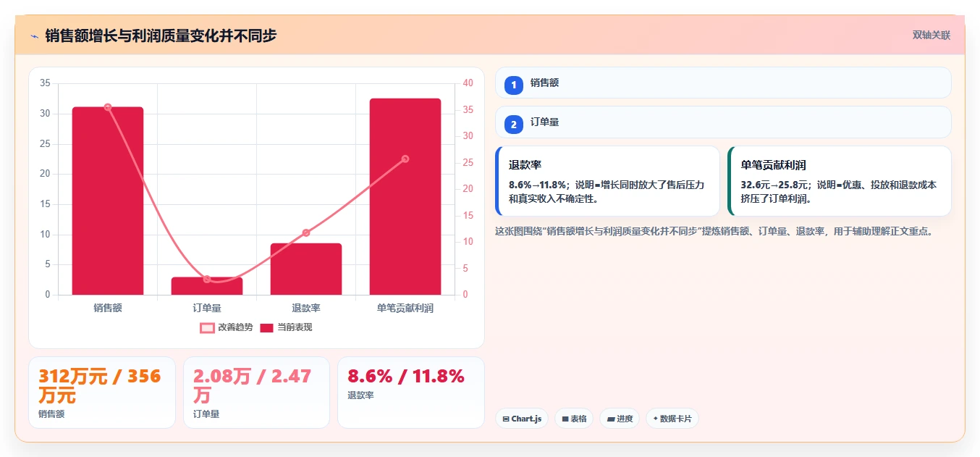Toggle the 当前表现 legend entry

(286, 327)
